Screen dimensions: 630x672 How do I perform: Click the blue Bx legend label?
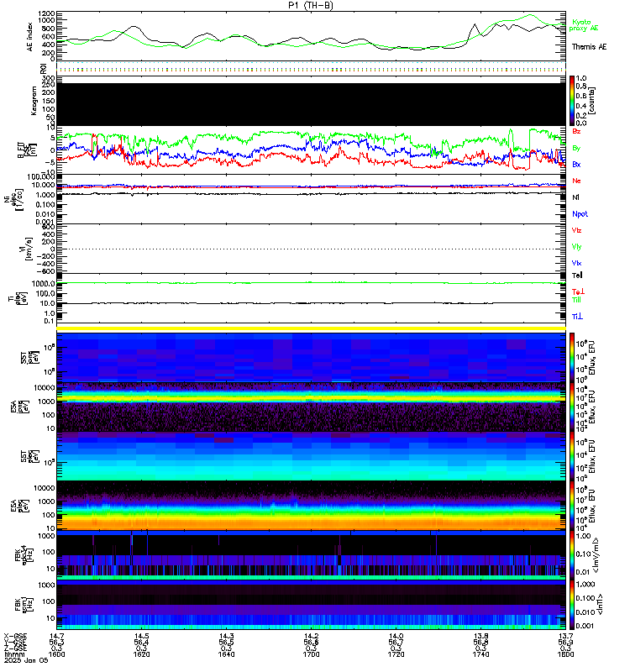point(576,164)
